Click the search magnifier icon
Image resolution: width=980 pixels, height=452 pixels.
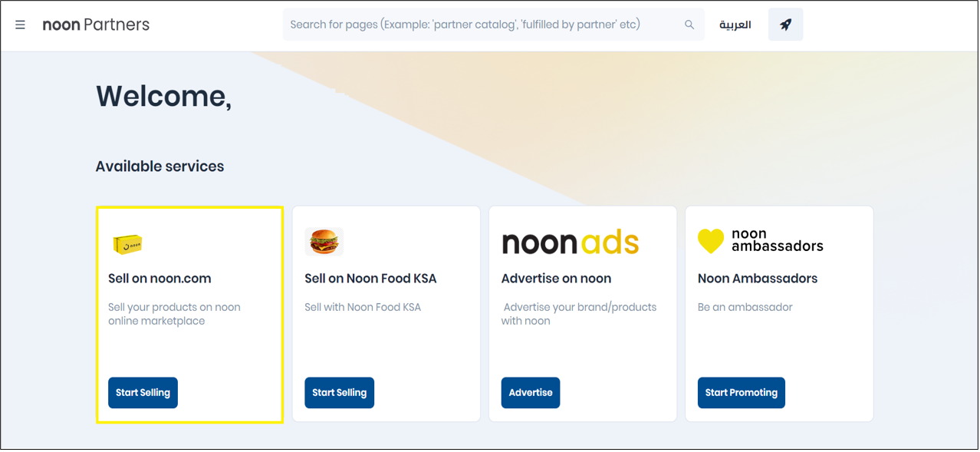coord(689,25)
